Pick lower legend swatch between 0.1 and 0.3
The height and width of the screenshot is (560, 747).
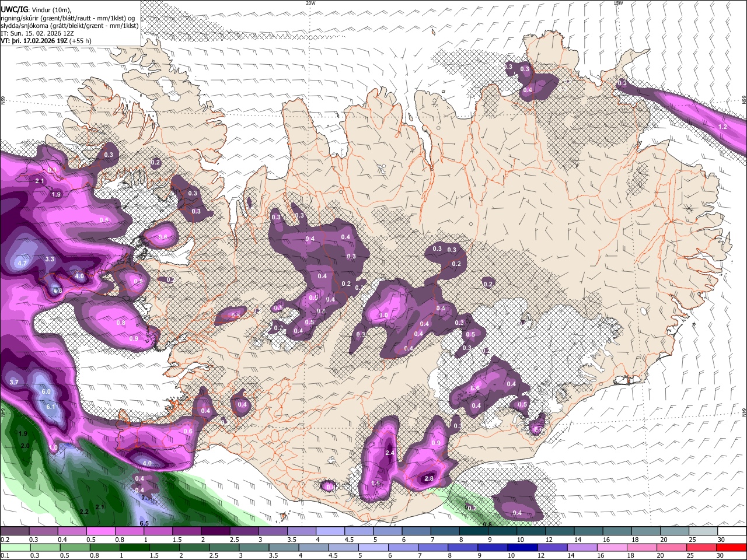[15, 547]
